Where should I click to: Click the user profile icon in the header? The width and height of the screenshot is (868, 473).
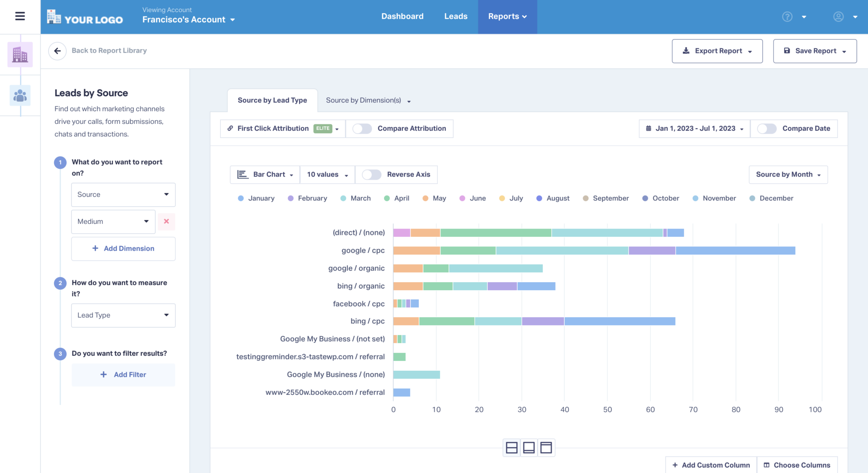click(x=838, y=17)
